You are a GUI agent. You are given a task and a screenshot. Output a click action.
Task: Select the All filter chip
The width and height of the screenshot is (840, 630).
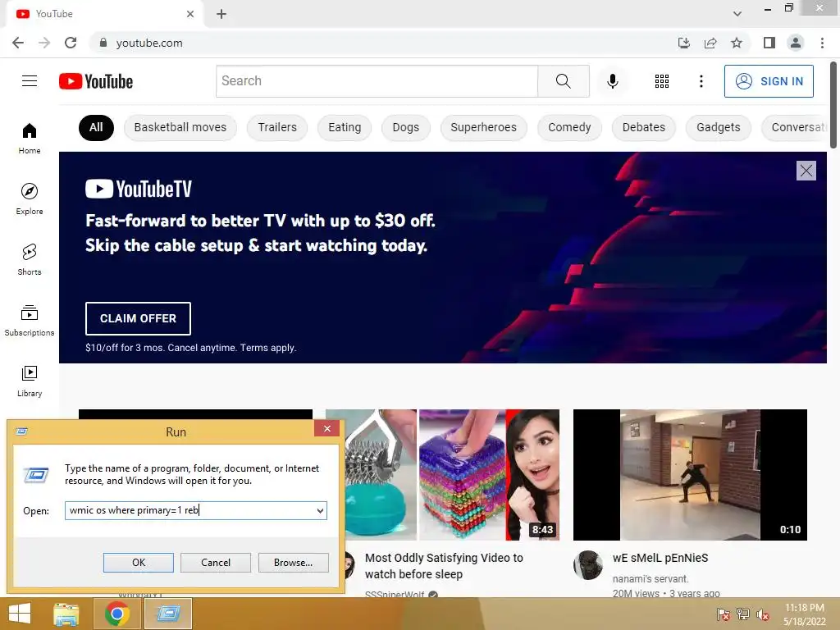[96, 127]
